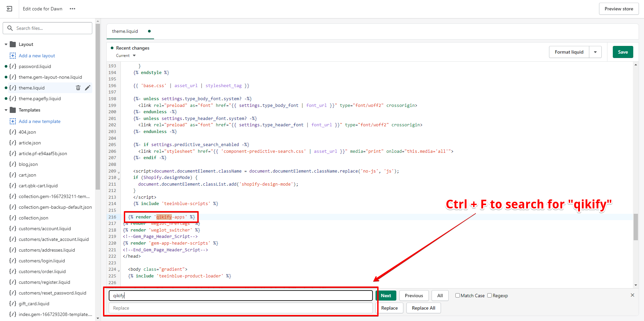Open the Current version dropdown

point(126,56)
